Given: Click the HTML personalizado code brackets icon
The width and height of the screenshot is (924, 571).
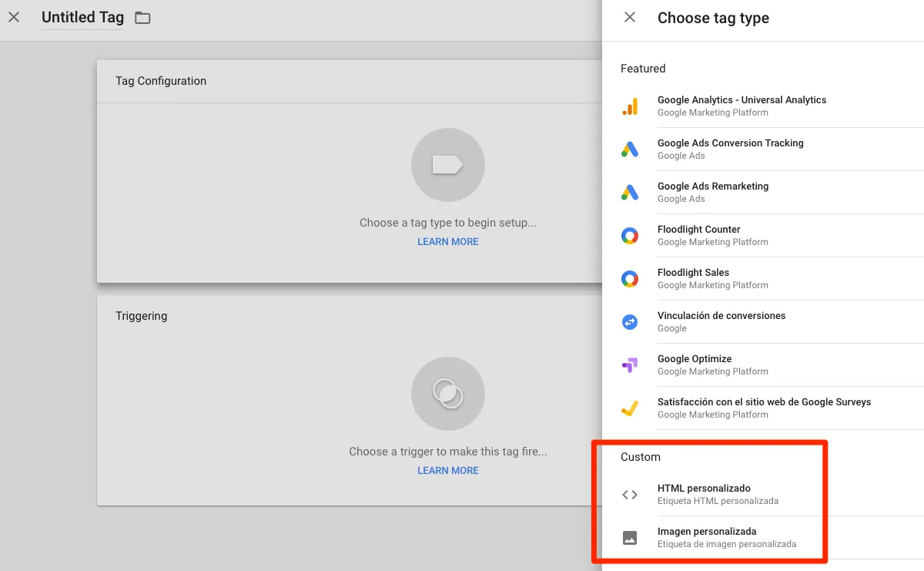Looking at the screenshot, I should click(630, 495).
